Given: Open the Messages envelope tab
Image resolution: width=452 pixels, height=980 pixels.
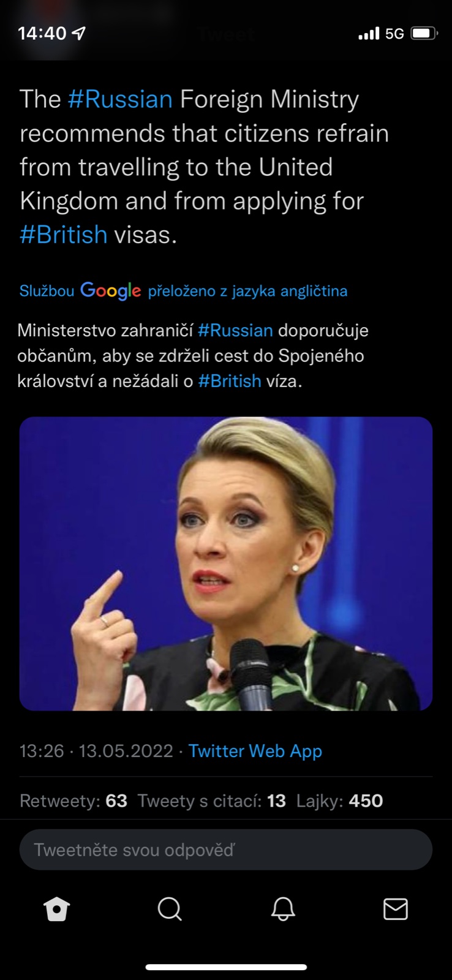Looking at the screenshot, I should pos(396,909).
